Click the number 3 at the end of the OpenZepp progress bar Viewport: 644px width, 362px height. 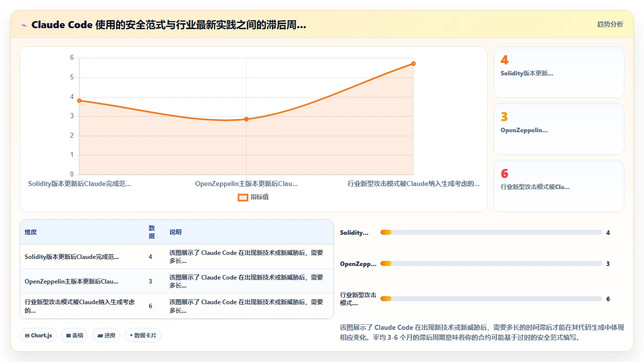tap(608, 264)
